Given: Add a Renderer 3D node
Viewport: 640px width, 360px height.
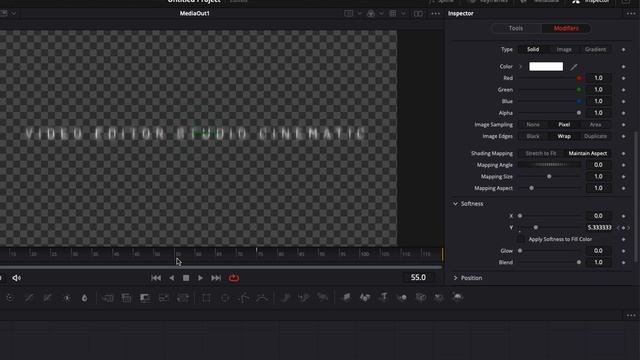Looking at the screenshot, I should click(458, 298).
